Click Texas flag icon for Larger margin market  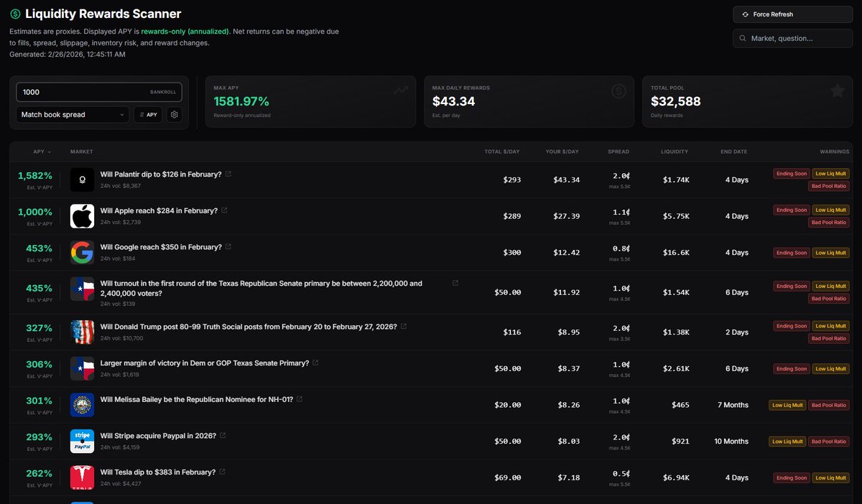coord(82,368)
